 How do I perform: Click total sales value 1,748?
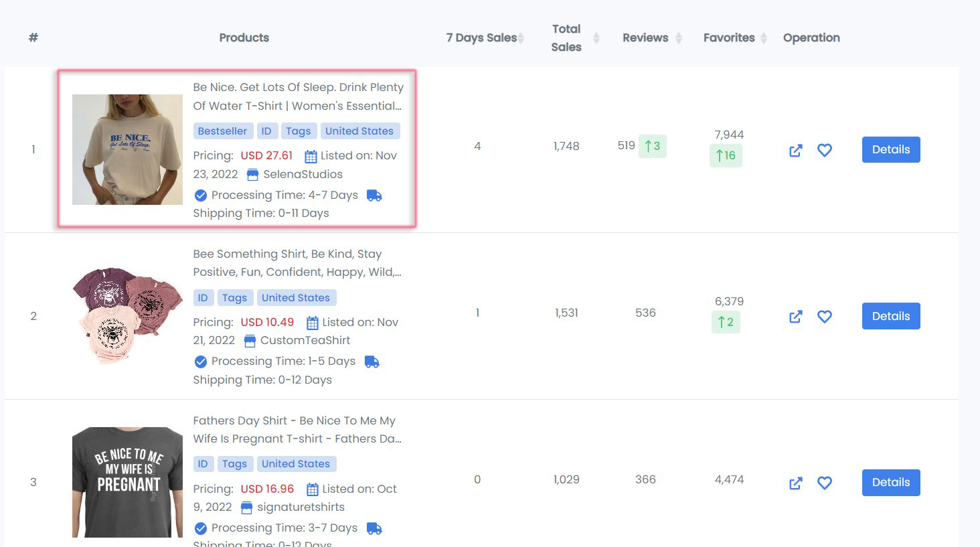click(x=566, y=146)
